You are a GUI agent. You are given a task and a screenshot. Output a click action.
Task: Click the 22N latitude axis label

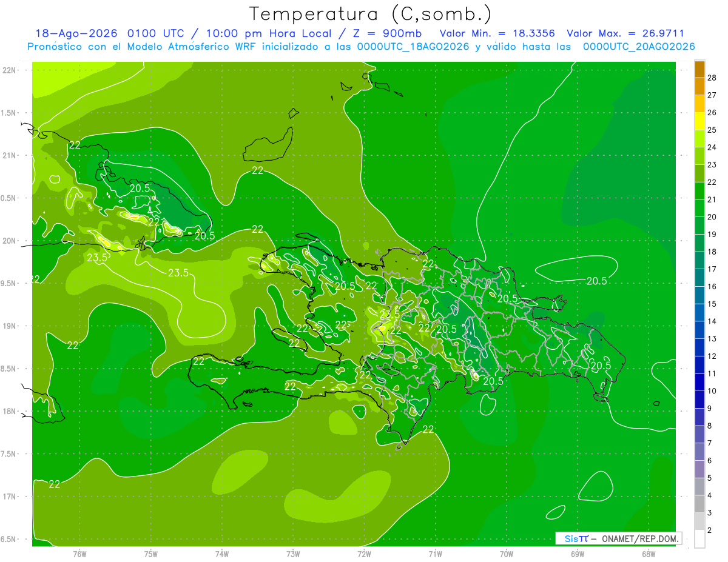coord(10,70)
